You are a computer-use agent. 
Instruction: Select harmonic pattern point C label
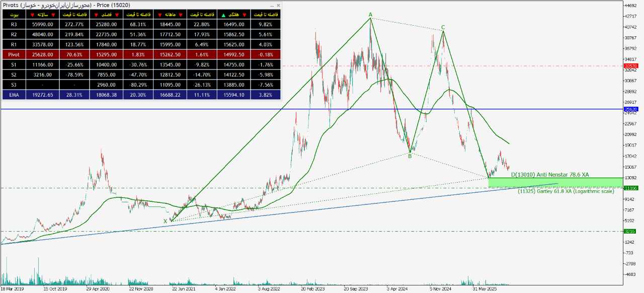pyautogui.click(x=443, y=27)
